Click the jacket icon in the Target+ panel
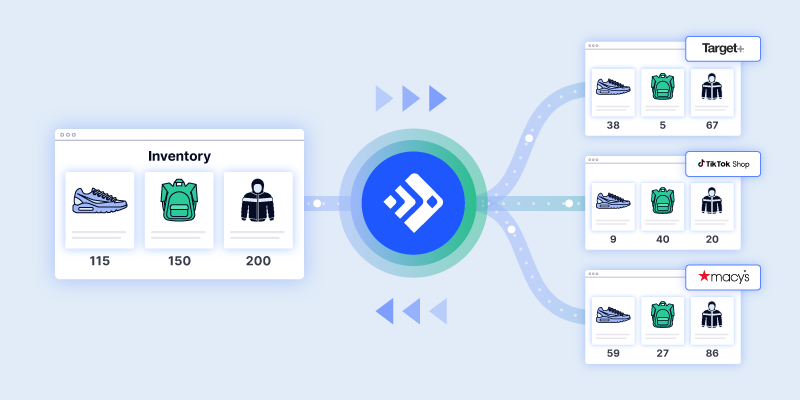 712,86
